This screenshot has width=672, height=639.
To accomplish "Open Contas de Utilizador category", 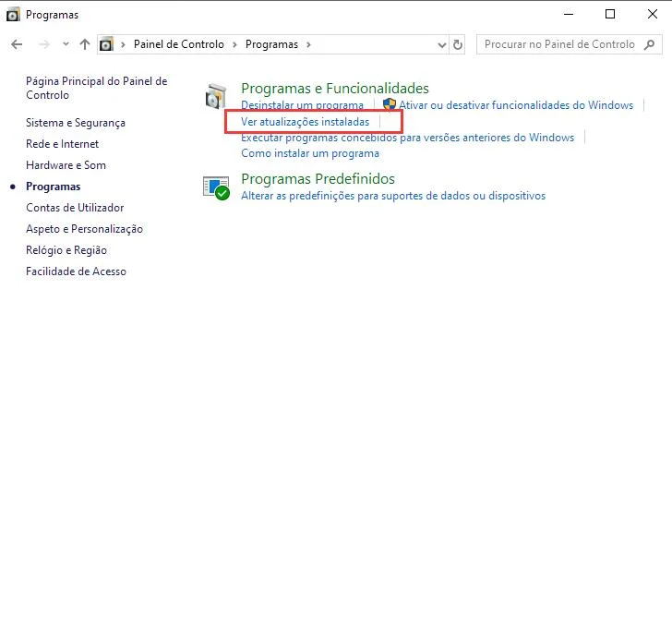I will pyautogui.click(x=75, y=208).
